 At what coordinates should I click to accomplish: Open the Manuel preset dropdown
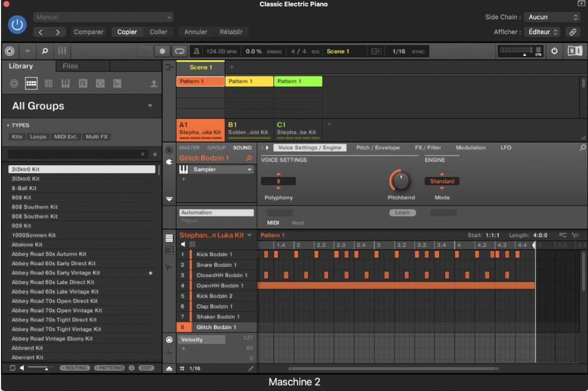(x=103, y=17)
